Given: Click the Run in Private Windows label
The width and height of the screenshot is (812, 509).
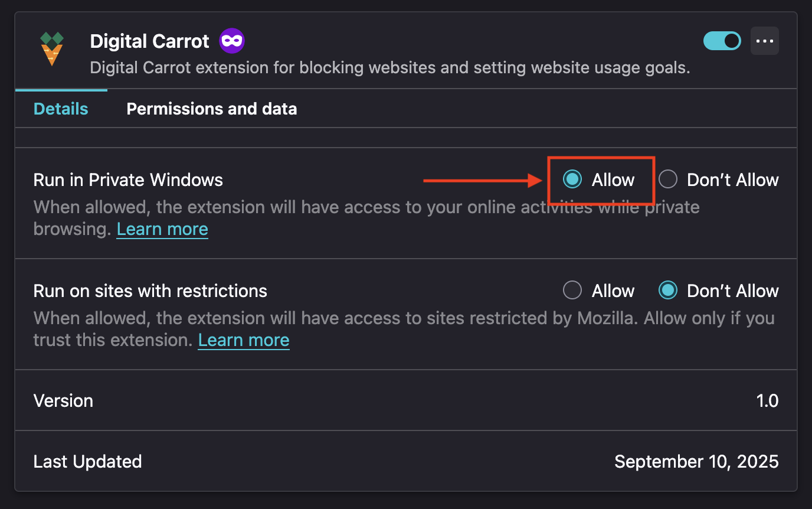Looking at the screenshot, I should (x=128, y=180).
